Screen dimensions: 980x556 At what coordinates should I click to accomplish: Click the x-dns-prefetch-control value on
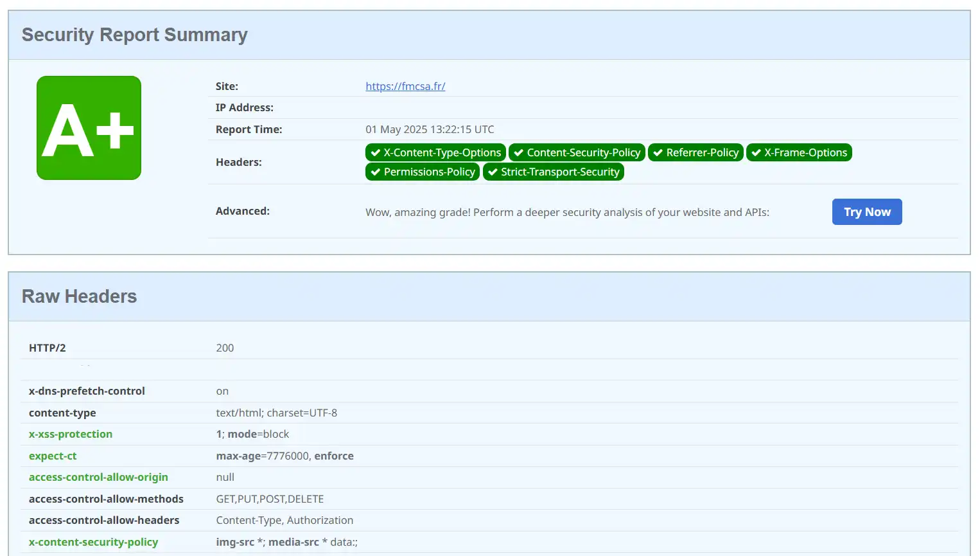coord(222,391)
